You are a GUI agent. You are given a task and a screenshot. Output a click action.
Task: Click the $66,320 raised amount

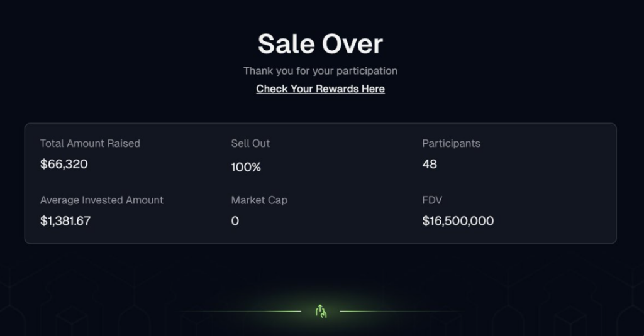tap(64, 165)
